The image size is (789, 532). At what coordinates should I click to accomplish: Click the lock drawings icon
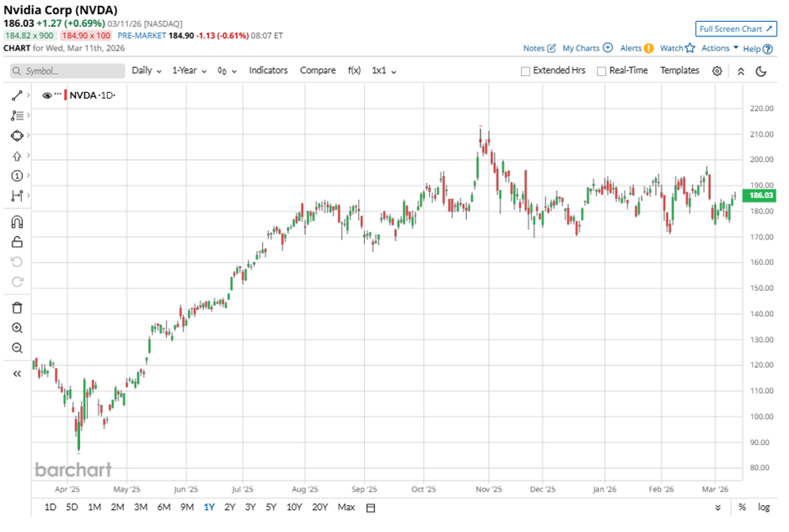pyautogui.click(x=17, y=242)
